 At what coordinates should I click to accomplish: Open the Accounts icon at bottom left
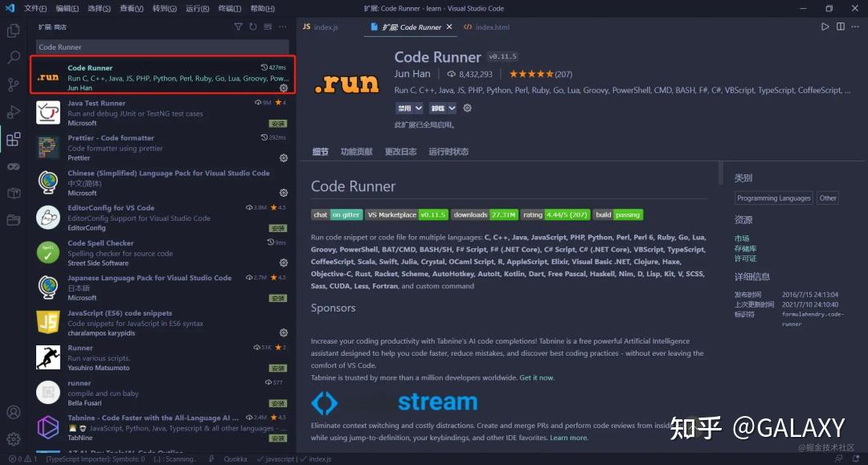(x=12, y=412)
